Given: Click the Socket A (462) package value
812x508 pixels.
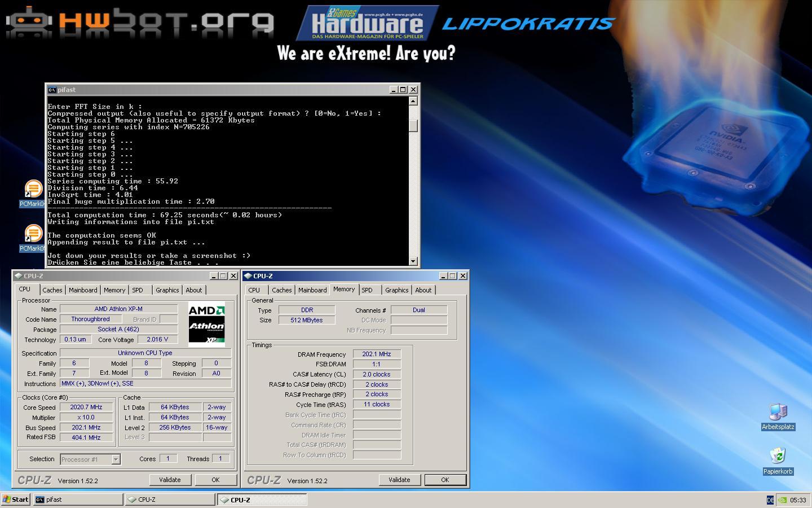Looking at the screenshot, I should (119, 329).
